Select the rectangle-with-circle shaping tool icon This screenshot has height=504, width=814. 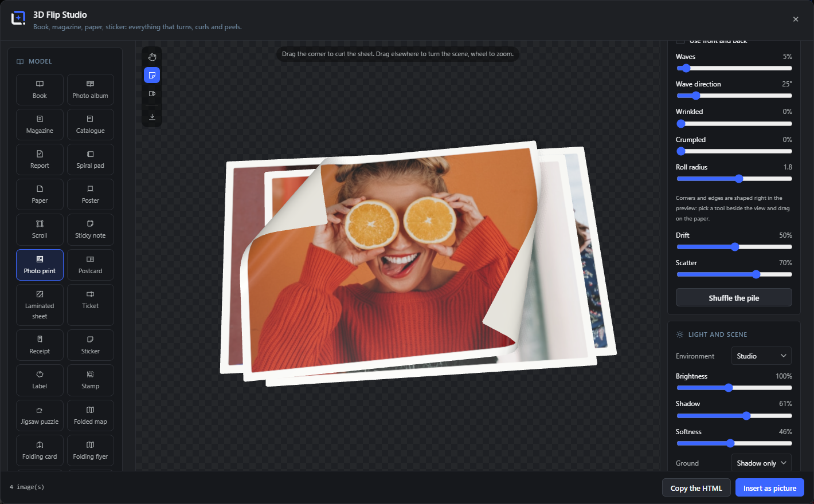click(x=152, y=94)
